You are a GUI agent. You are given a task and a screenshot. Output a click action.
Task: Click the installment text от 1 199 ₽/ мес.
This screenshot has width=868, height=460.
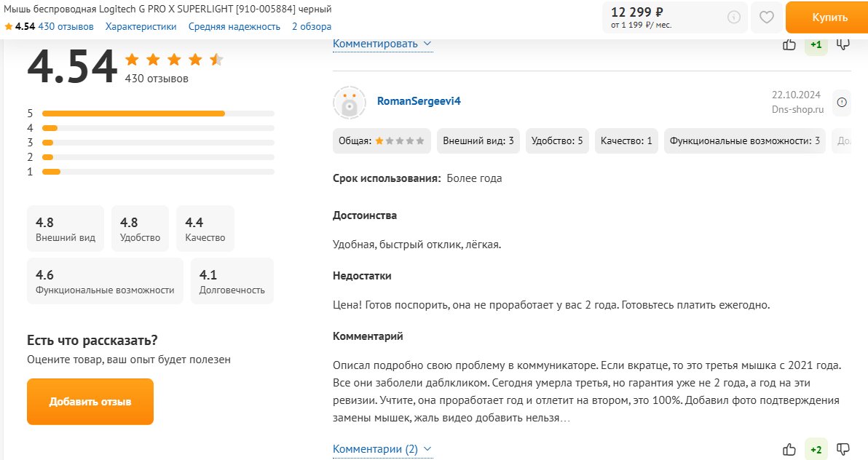point(641,25)
